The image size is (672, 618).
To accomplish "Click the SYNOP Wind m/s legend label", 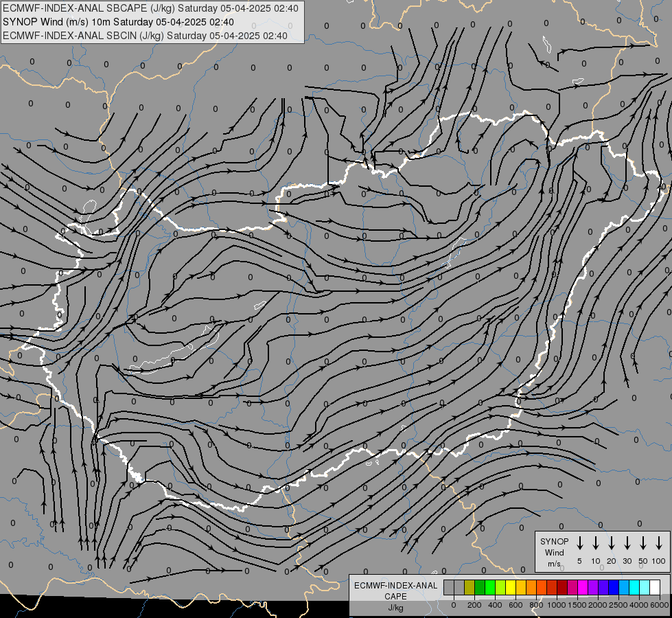I will 554,552.
